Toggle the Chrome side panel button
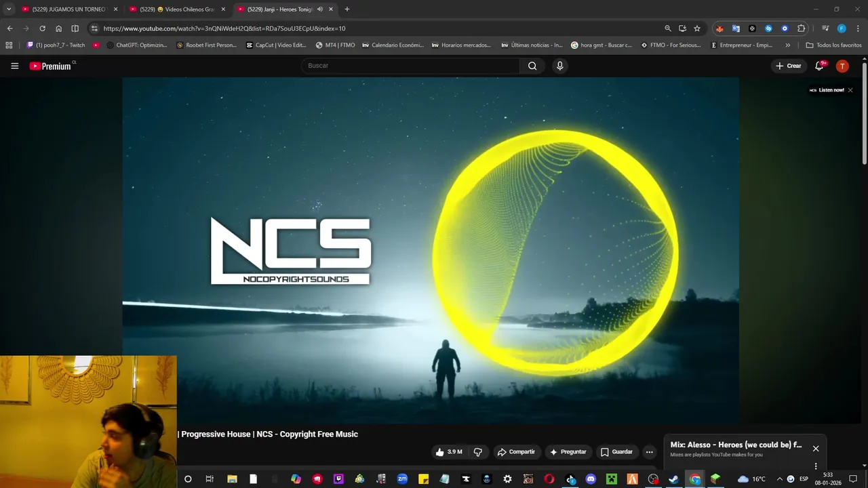 75,28
